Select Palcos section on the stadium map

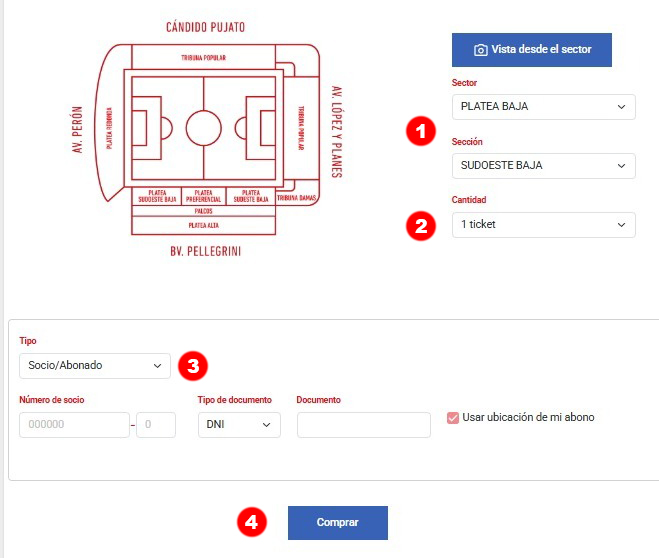point(203,210)
